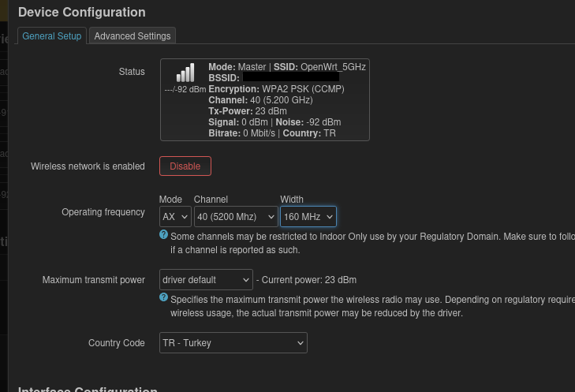Click the redacted BSSID value

coord(290,78)
